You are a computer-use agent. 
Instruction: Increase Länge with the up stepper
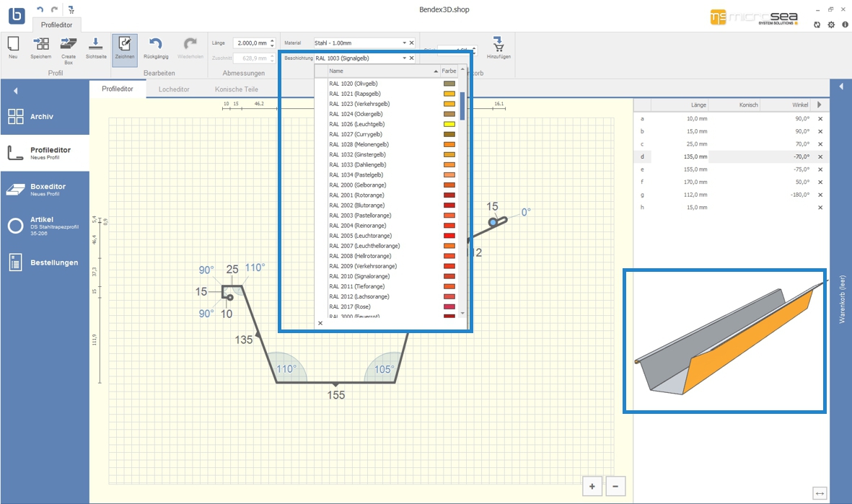pos(272,40)
